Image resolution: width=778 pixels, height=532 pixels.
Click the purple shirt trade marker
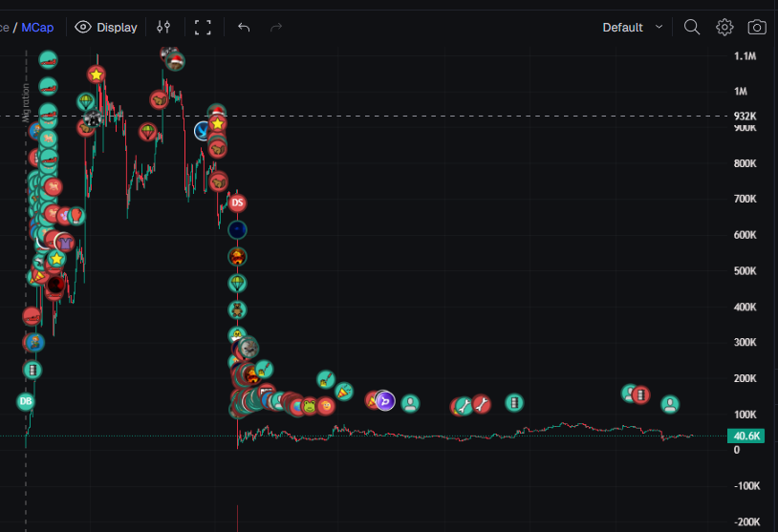[x=64, y=243]
